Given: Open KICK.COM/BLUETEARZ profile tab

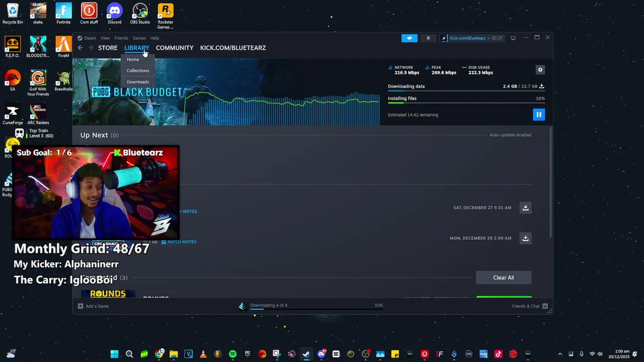Looking at the screenshot, I should pos(233,48).
